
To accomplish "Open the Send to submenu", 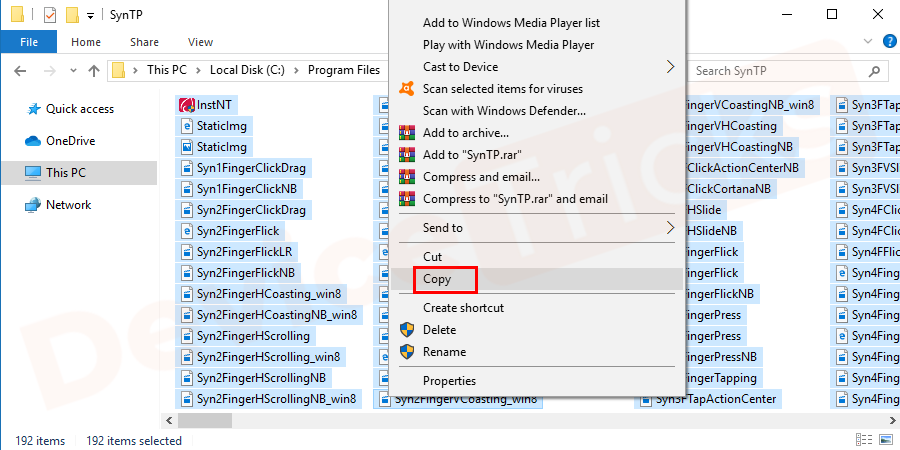I will click(670, 228).
